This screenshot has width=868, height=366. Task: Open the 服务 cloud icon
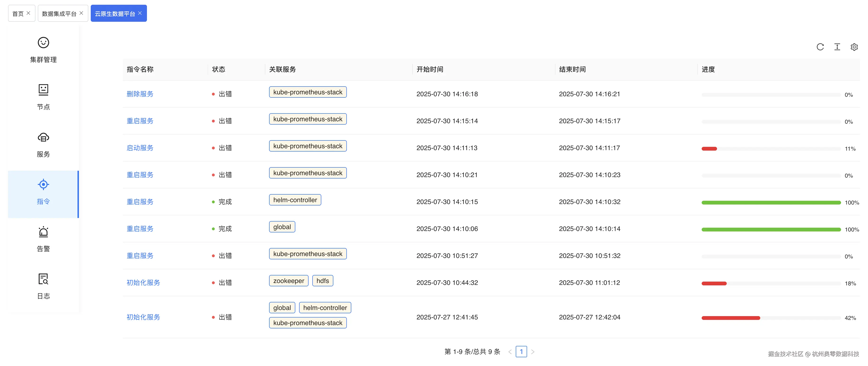tap(43, 137)
